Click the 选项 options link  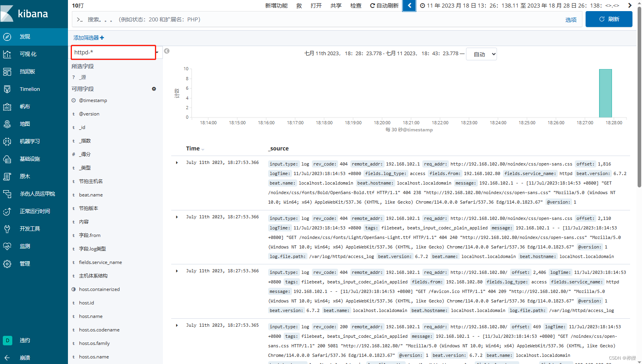571,19
